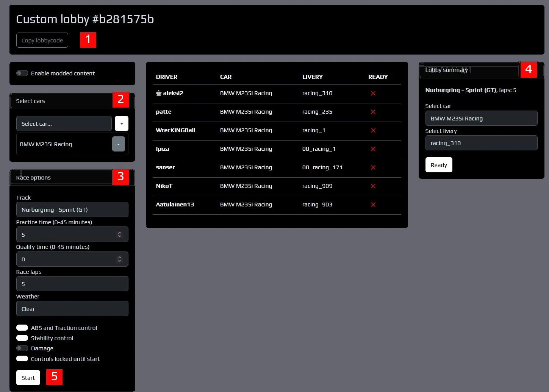
Task: Click Practice time stepper arrows
Action: pyautogui.click(x=120, y=234)
